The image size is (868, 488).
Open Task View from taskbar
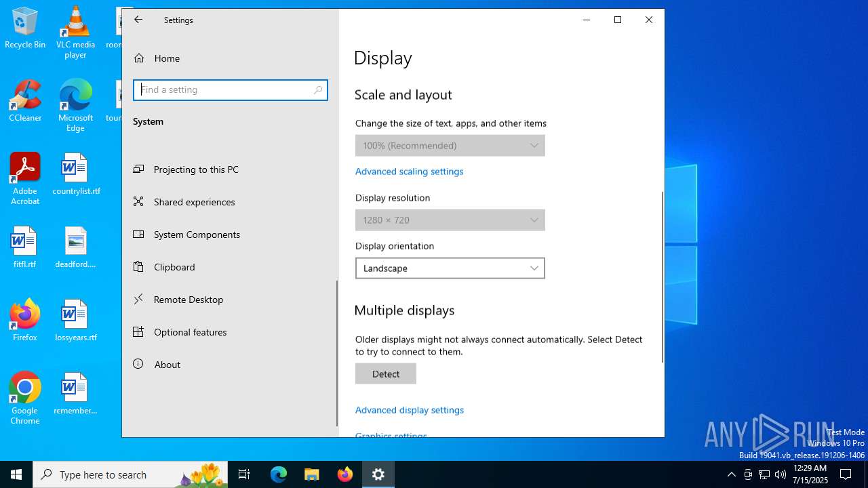click(244, 474)
